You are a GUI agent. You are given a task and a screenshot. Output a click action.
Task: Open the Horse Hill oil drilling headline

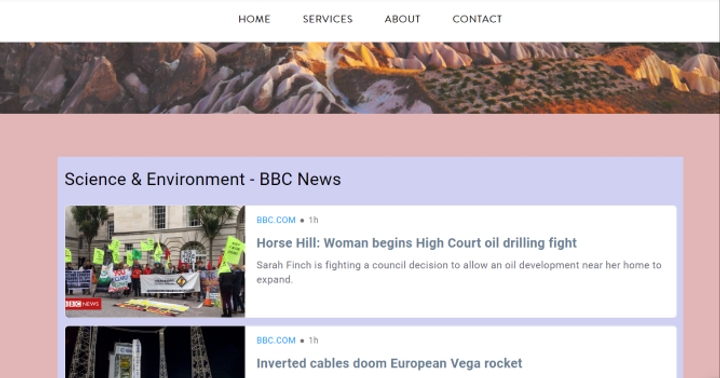click(x=416, y=243)
